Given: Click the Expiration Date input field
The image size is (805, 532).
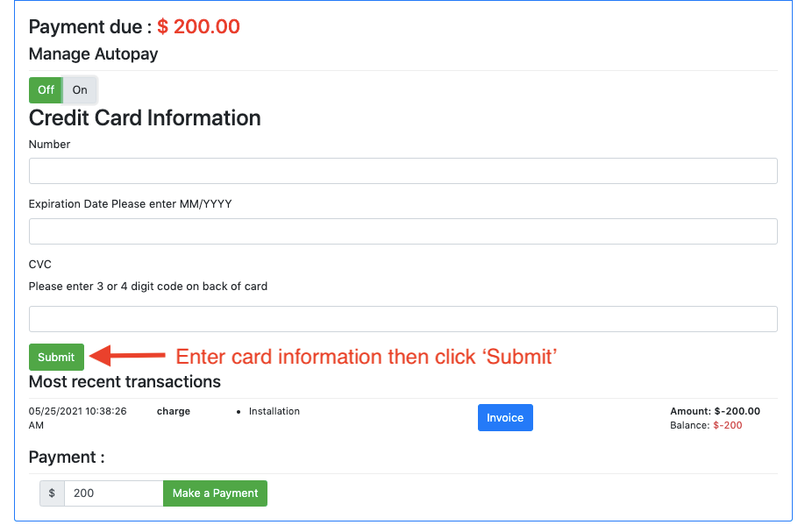Looking at the screenshot, I should click(402, 231).
